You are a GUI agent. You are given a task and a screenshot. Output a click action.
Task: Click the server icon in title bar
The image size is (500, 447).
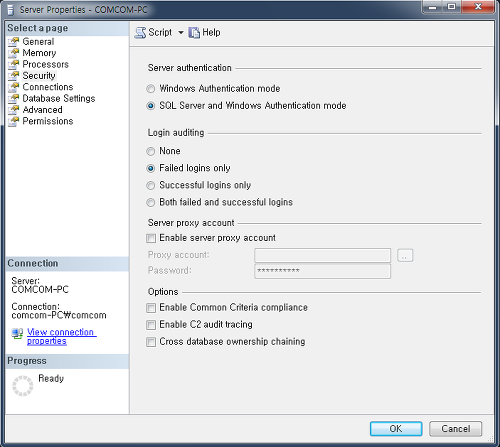[x=11, y=10]
